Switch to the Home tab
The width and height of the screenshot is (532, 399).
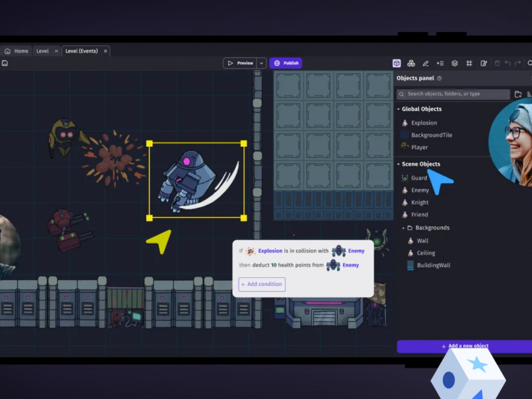16,51
